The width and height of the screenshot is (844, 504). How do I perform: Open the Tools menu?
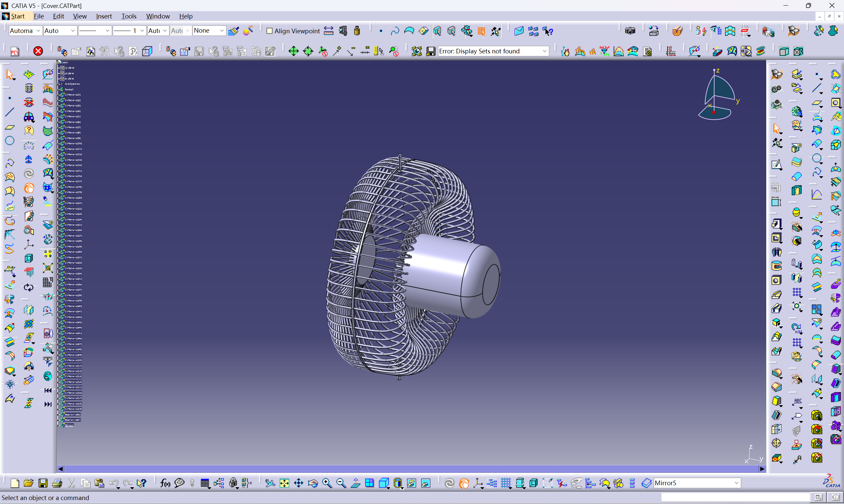click(x=129, y=16)
